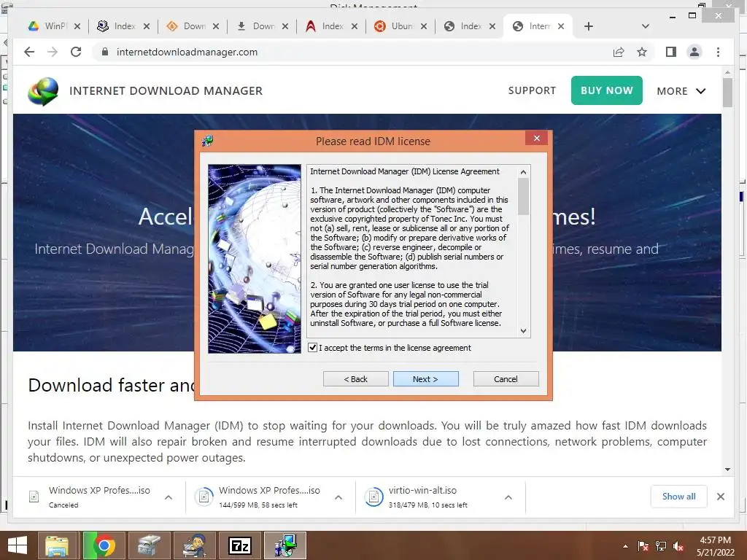Click the padlock site info icon

105,52
